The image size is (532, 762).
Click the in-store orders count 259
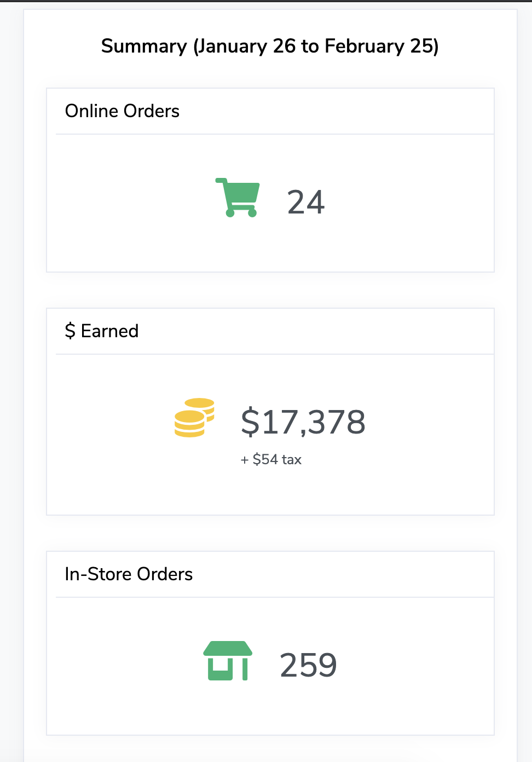coord(308,665)
